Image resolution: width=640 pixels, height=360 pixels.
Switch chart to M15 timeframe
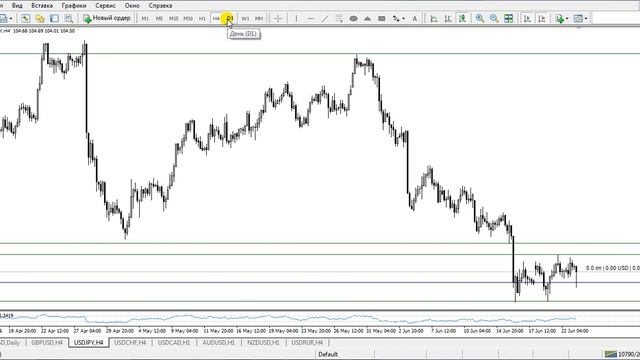pyautogui.click(x=173, y=18)
